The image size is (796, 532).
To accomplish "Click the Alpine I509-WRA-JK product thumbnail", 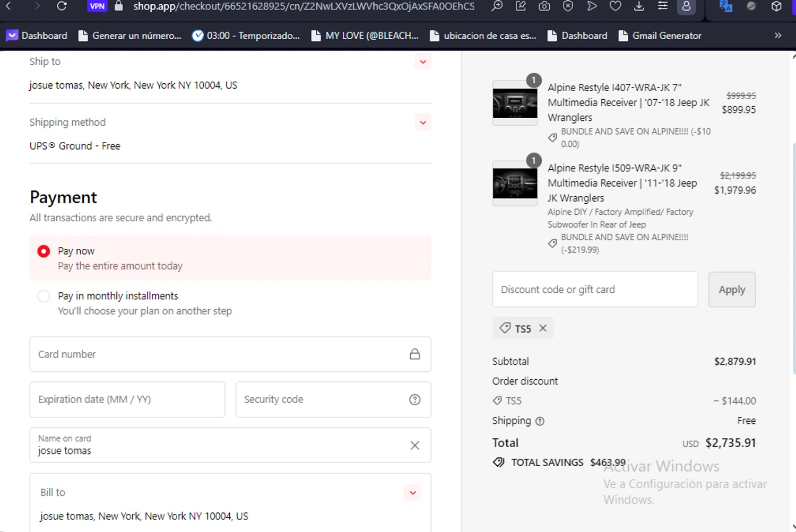I will (515, 184).
